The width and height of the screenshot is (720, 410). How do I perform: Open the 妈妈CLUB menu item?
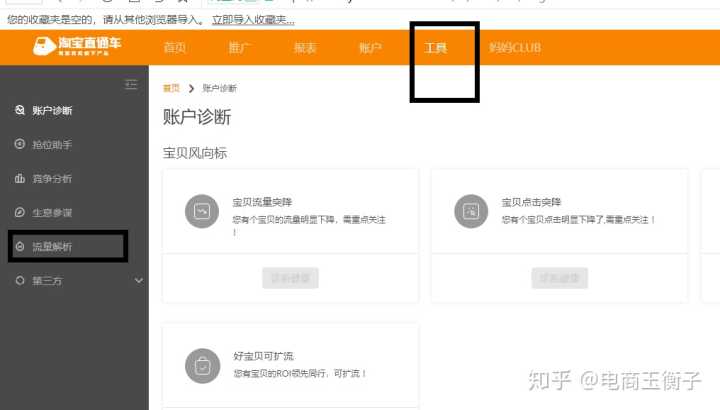point(515,48)
